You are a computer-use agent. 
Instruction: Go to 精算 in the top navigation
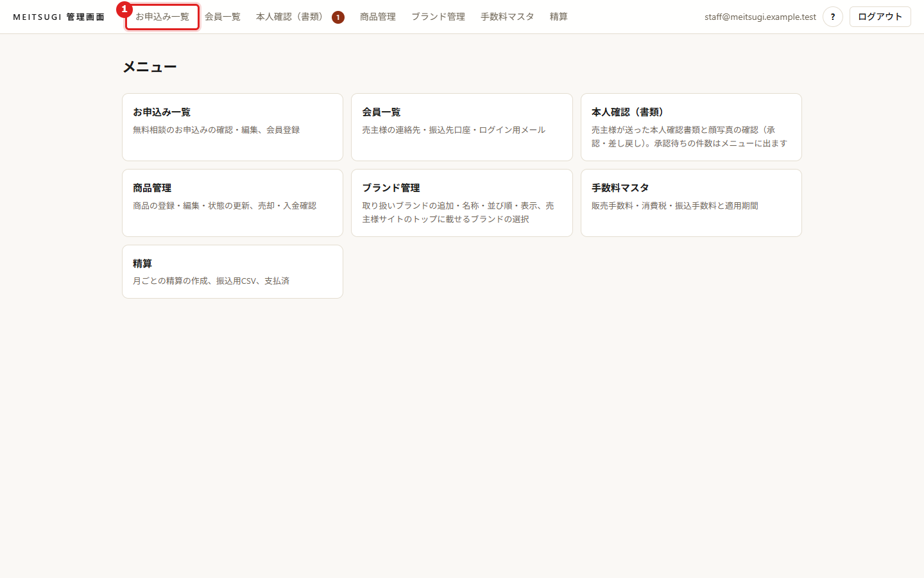pyautogui.click(x=559, y=17)
